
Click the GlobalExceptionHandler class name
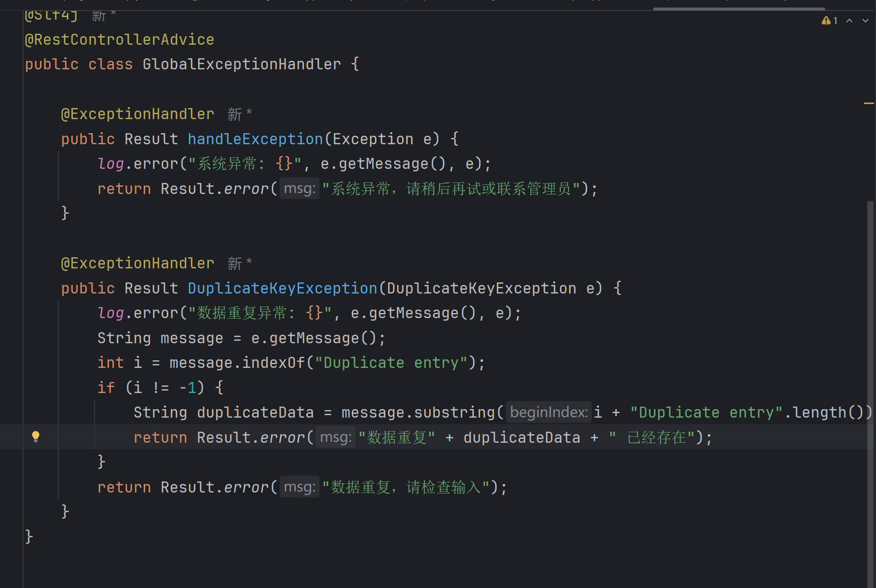point(241,64)
